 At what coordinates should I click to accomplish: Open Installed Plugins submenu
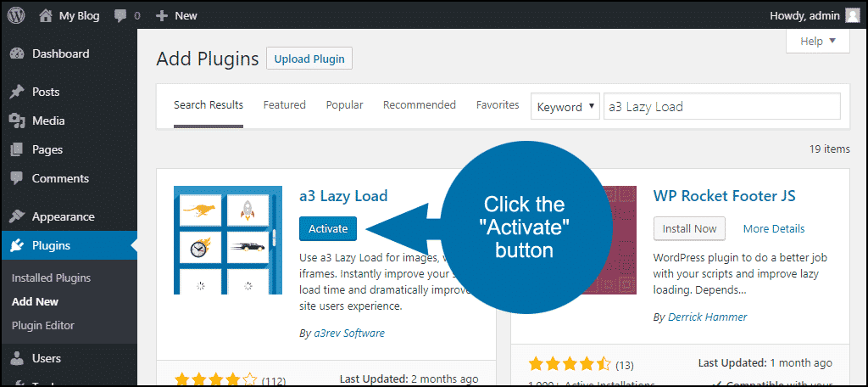pyautogui.click(x=51, y=278)
